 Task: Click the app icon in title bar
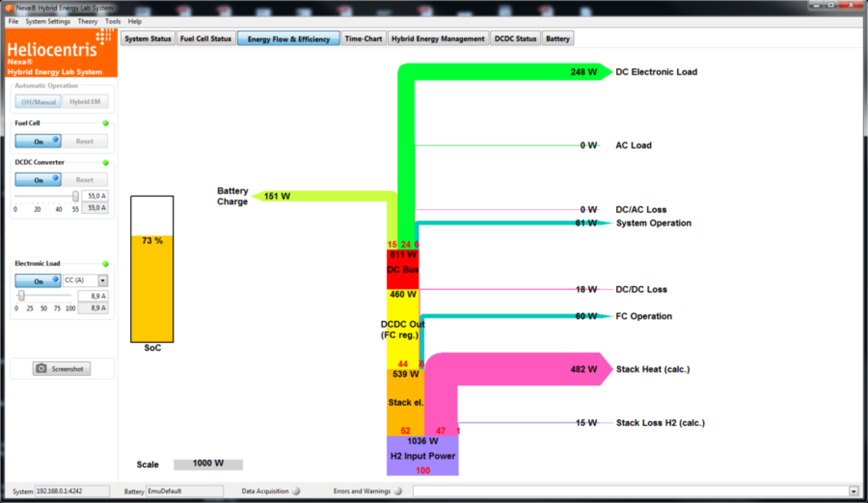[x=9, y=8]
